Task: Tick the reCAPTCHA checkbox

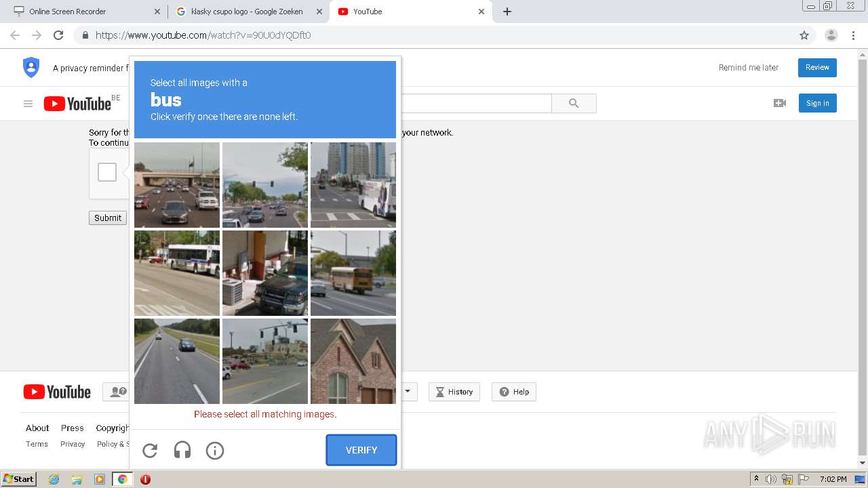Action: point(107,172)
